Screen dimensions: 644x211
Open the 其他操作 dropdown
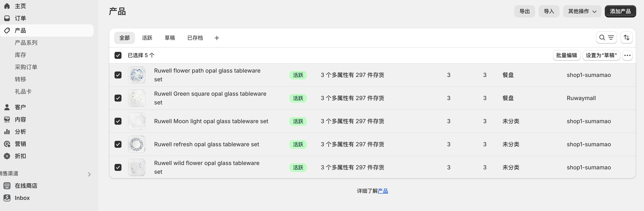click(x=582, y=11)
